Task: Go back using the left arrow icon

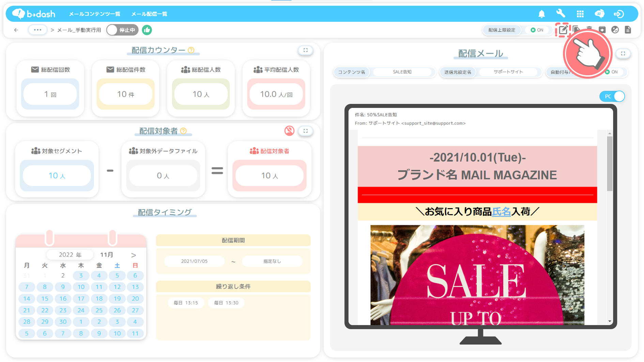Action: point(16,30)
